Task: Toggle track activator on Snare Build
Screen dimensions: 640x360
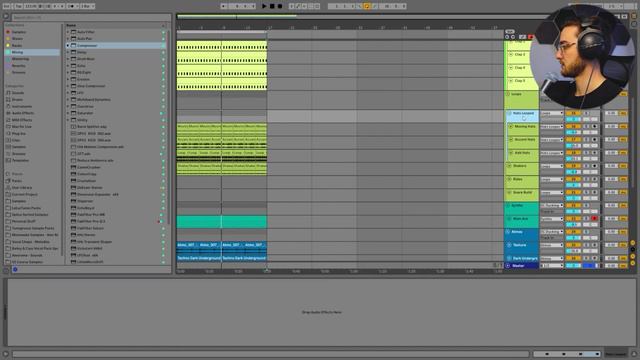Action: click(x=573, y=192)
